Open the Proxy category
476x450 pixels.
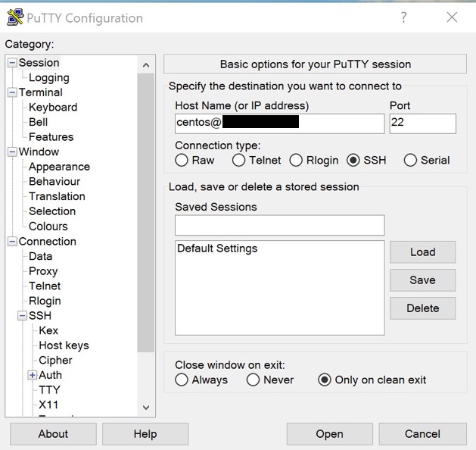(x=43, y=271)
